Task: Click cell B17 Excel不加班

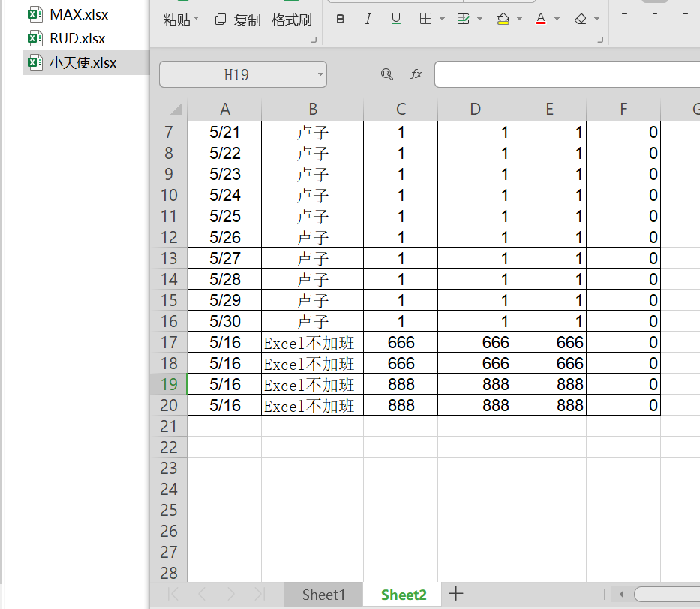Action: [313, 342]
